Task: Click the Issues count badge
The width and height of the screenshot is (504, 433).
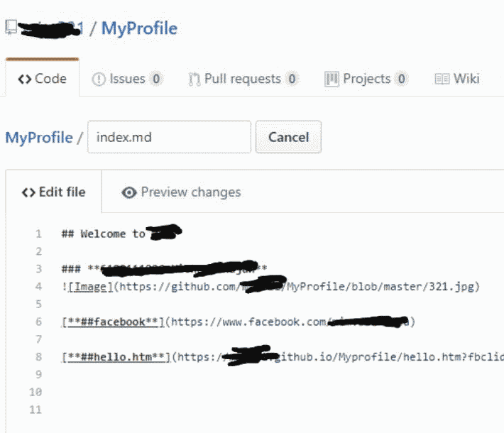Action: click(x=156, y=80)
